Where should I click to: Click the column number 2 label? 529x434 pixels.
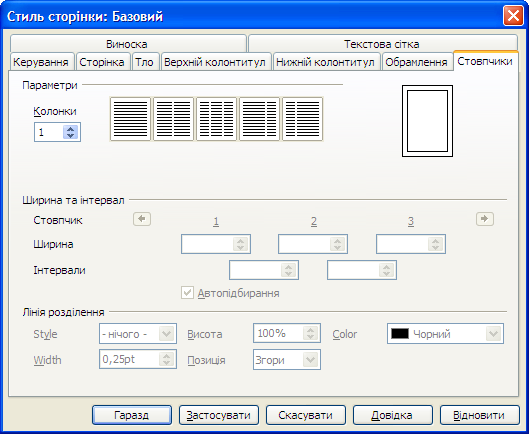coord(314,221)
